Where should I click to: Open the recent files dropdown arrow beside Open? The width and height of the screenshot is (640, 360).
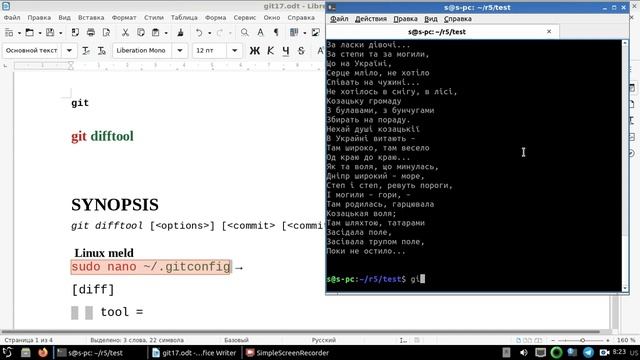point(40,33)
